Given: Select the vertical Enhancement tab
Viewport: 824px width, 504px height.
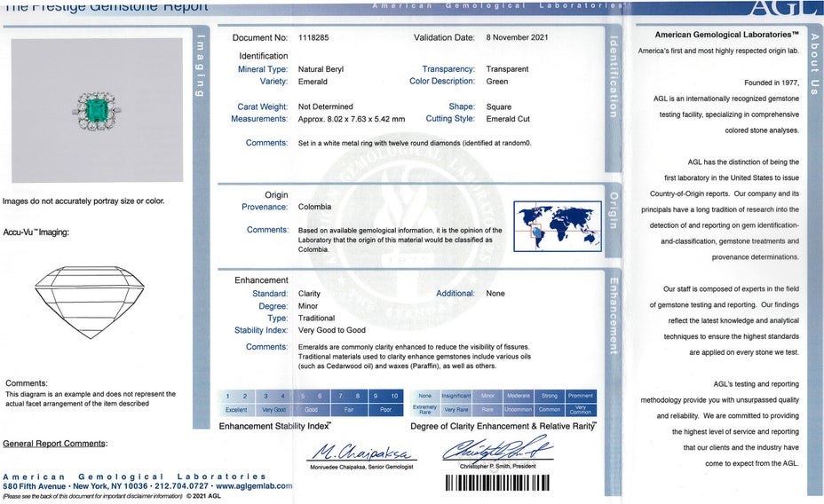Looking at the screenshot, I should click(613, 316).
